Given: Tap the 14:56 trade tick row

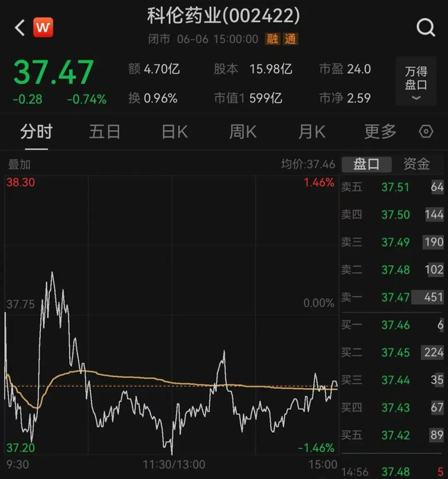Looking at the screenshot, I should point(392,472).
